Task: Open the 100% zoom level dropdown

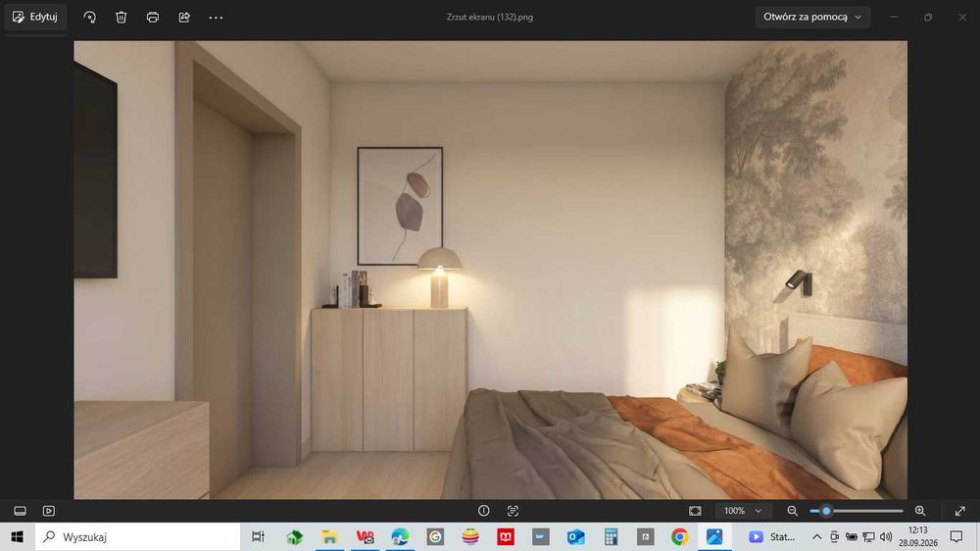Action: 743,511
